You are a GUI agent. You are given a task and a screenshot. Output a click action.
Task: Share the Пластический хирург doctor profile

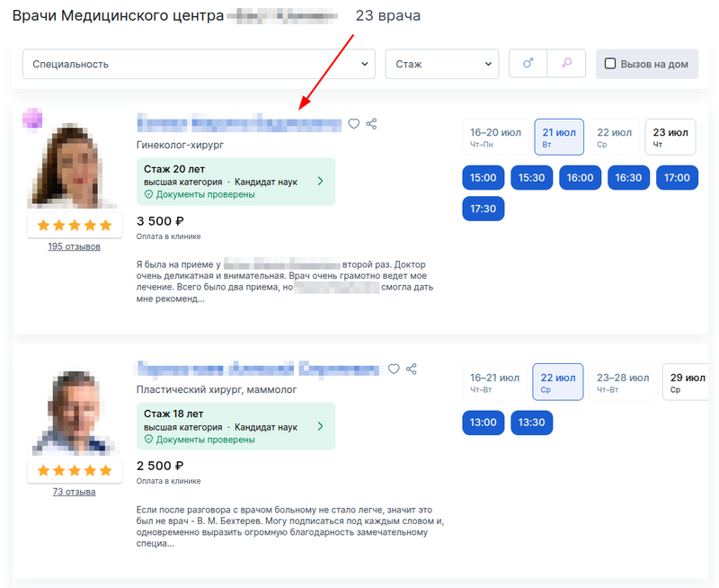(x=412, y=369)
